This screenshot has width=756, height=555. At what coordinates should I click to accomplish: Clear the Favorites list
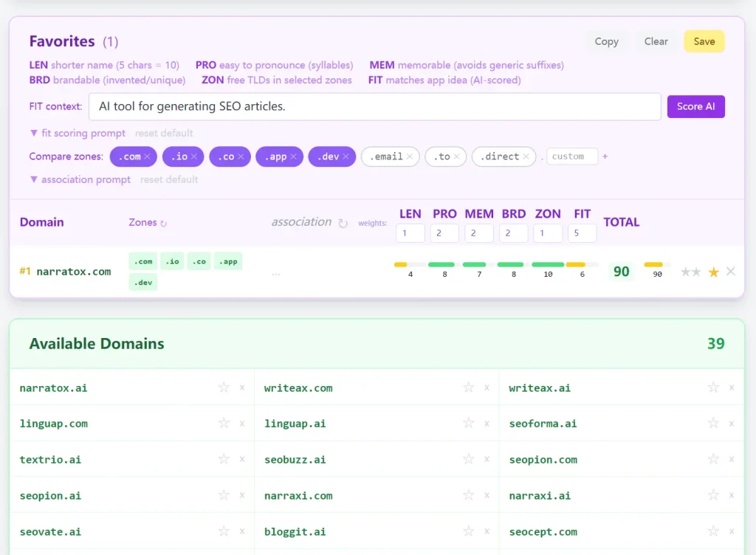point(655,41)
